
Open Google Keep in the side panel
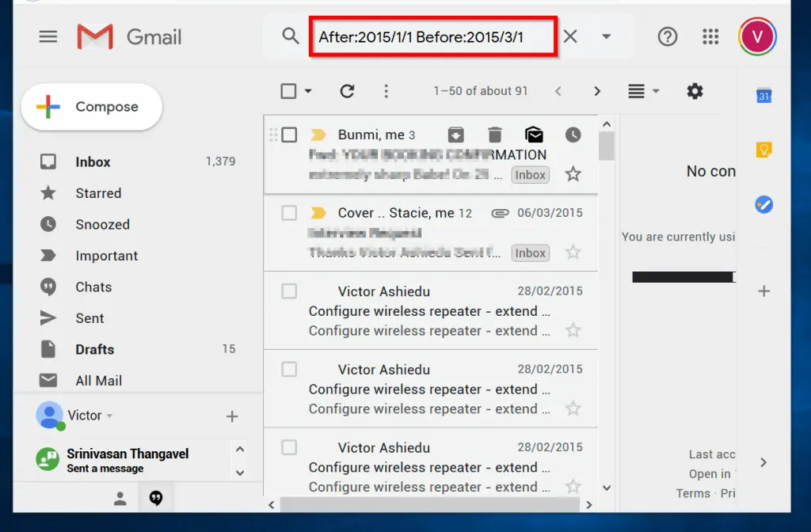[x=763, y=149]
